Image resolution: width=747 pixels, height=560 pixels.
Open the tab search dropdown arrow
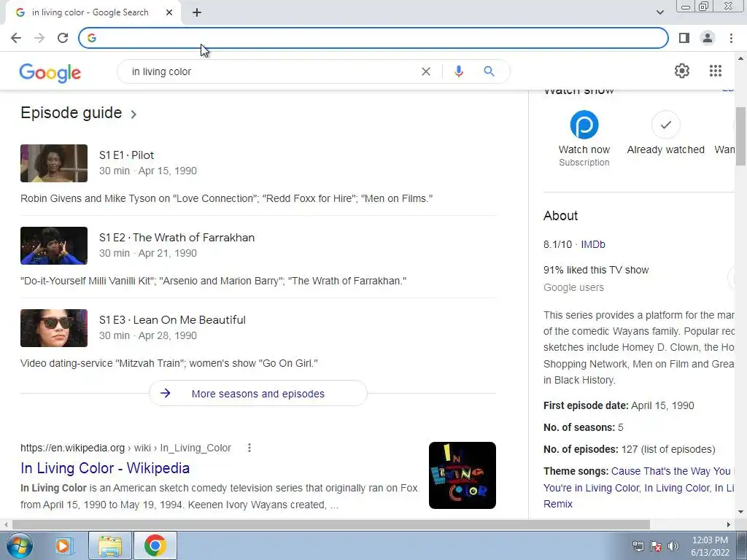[x=659, y=12]
